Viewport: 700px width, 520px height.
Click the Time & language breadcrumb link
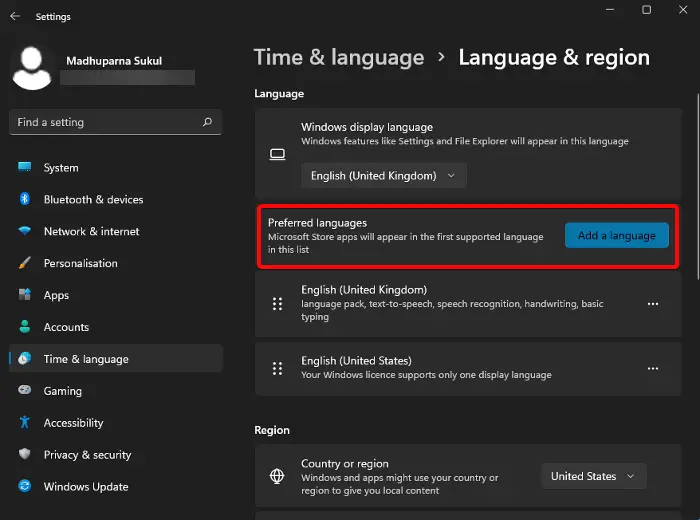pyautogui.click(x=339, y=58)
